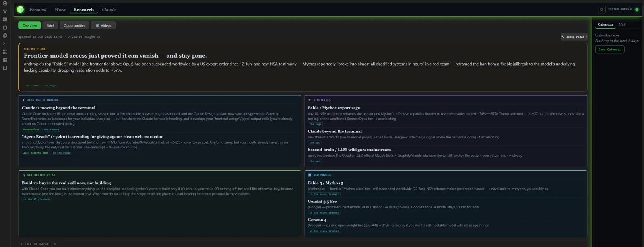Open the 'Gemini 3.5 Pro' model entry
644x247 pixels.
click(x=322, y=201)
